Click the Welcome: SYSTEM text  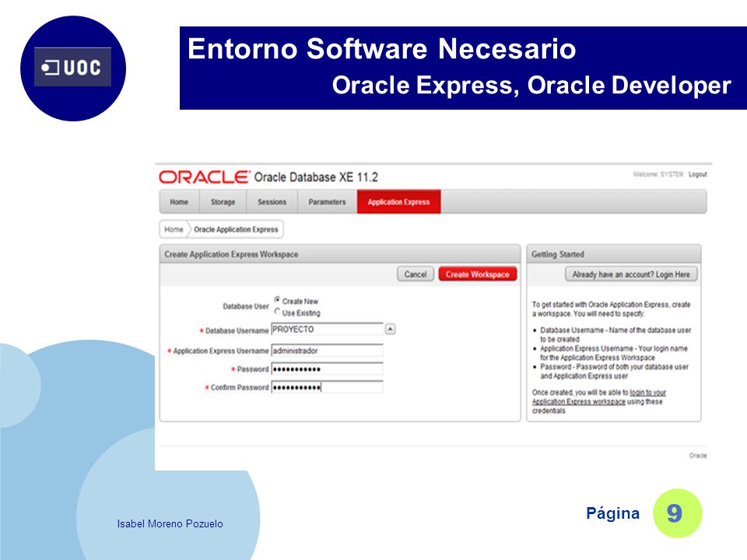coord(658,174)
